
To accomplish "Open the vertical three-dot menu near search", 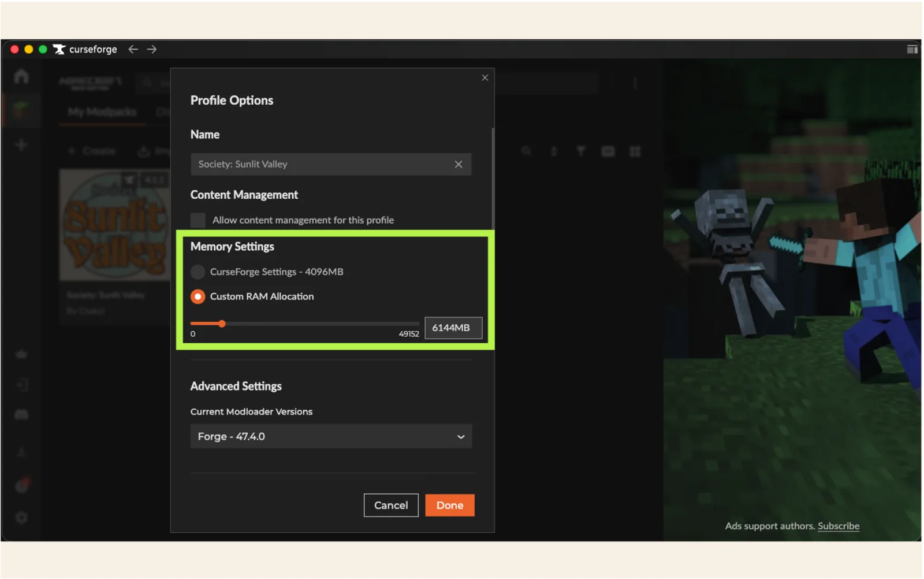I will 635,84.
